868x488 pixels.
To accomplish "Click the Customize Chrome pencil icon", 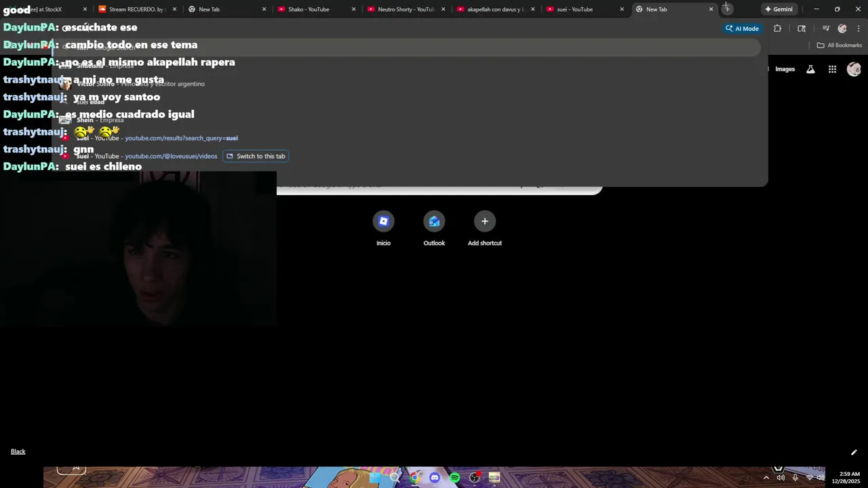I will click(x=854, y=452).
